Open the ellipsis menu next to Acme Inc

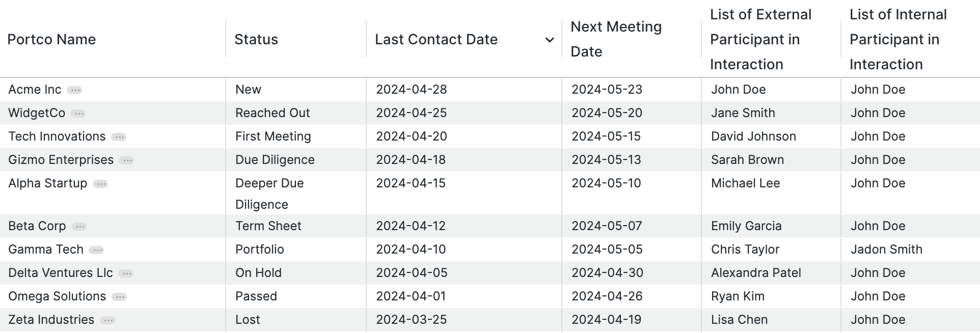75,90
